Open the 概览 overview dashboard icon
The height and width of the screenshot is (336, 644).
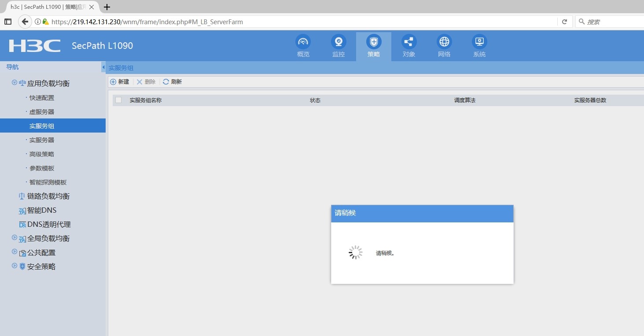point(303,42)
